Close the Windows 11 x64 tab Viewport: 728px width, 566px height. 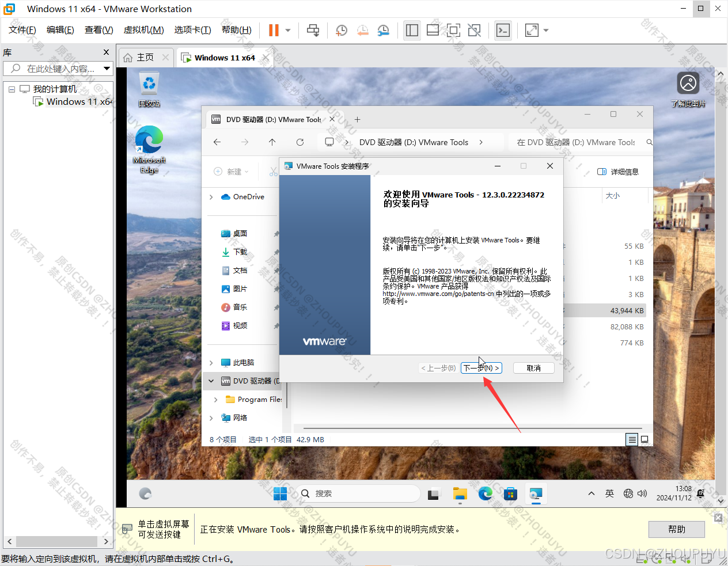(x=266, y=58)
